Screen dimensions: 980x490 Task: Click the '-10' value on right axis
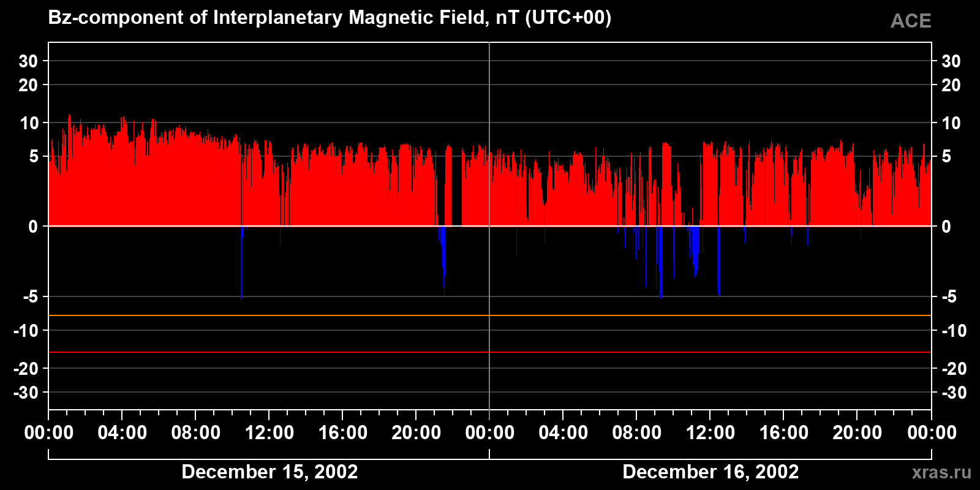954,331
